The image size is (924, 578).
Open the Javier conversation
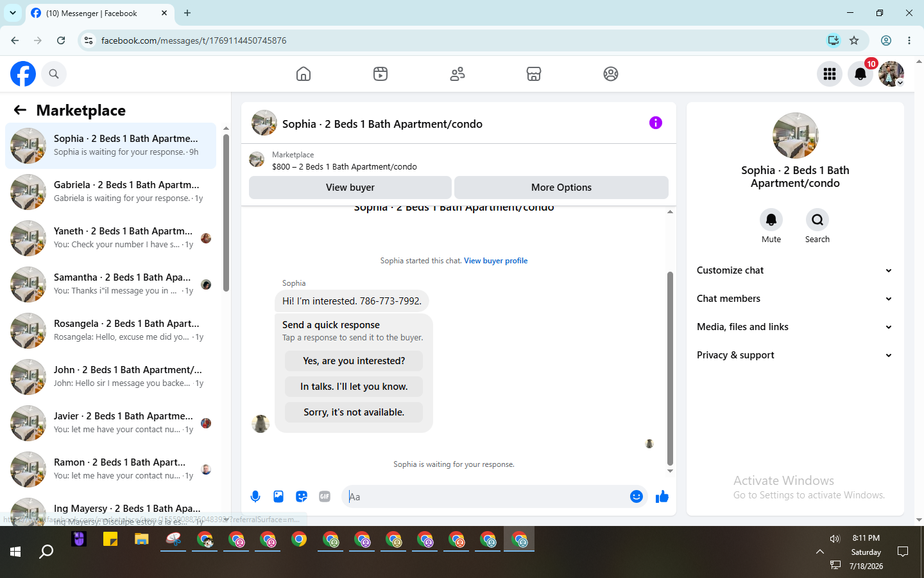tap(110, 423)
